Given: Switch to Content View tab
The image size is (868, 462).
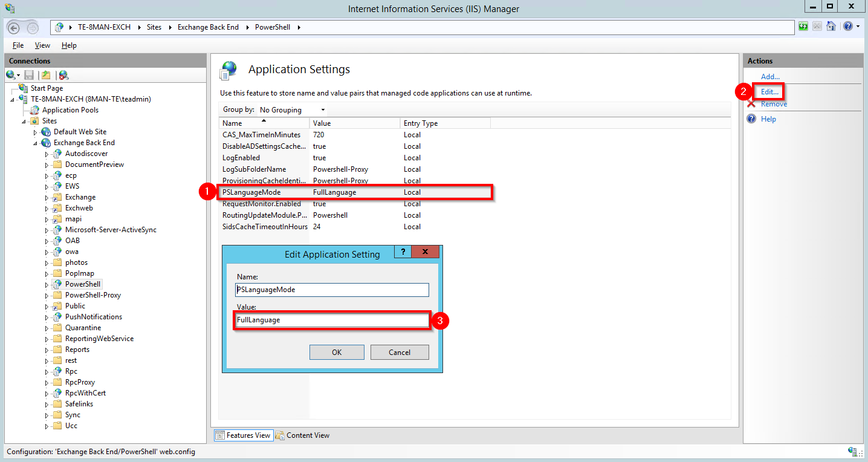Looking at the screenshot, I should (303, 435).
